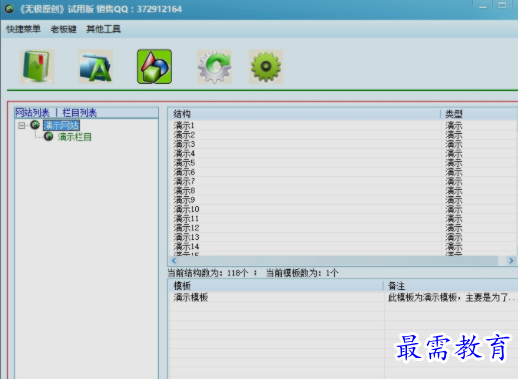The image size is (518, 379).
Task: Open the 快捷菜单 menu
Action: pyautogui.click(x=23, y=29)
